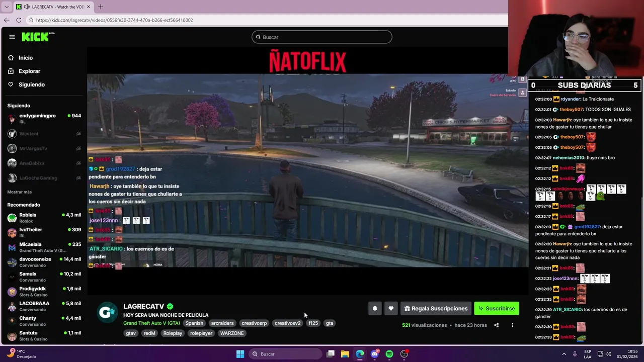
Task: Open LaGochaGaming followed channel
Action: (44, 177)
